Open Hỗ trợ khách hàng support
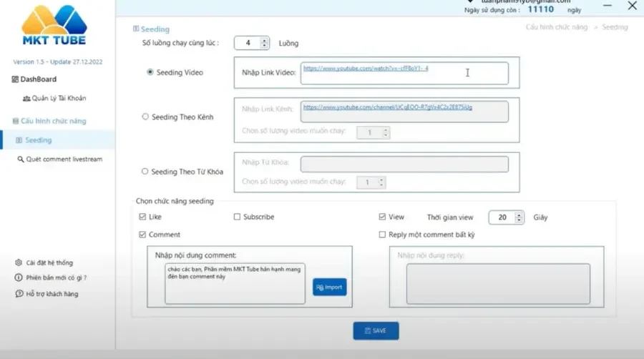The height and width of the screenshot is (359, 644). (x=47, y=294)
